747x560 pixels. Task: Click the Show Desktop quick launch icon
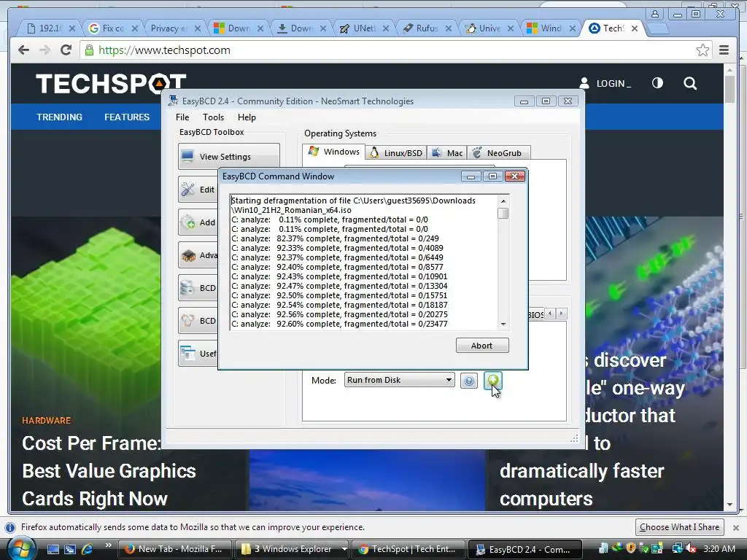[53, 549]
